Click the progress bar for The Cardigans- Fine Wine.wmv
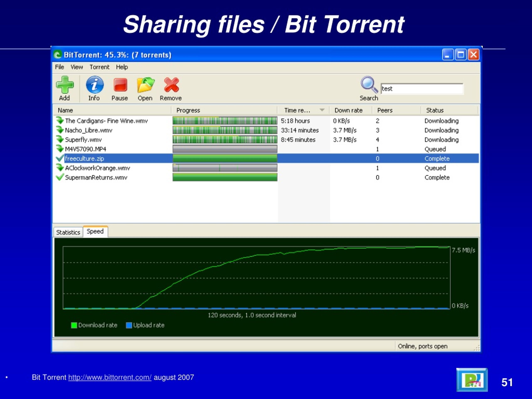 (x=225, y=121)
